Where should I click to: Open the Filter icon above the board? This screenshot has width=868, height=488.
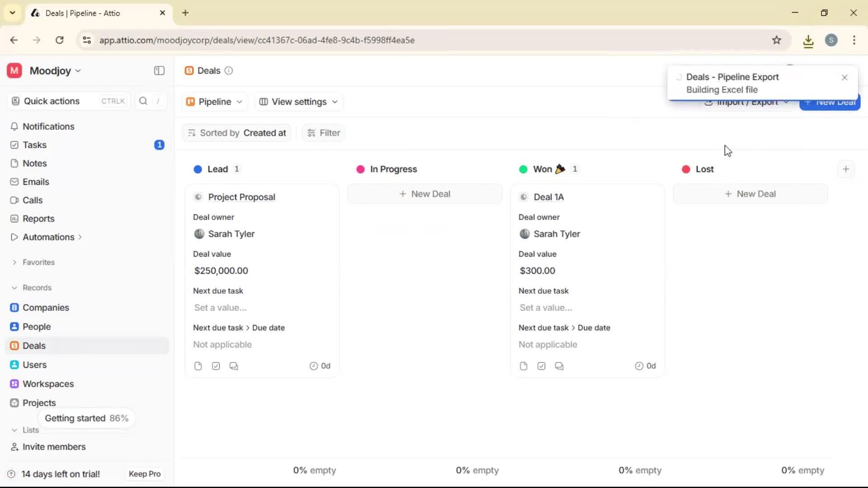pyautogui.click(x=311, y=133)
